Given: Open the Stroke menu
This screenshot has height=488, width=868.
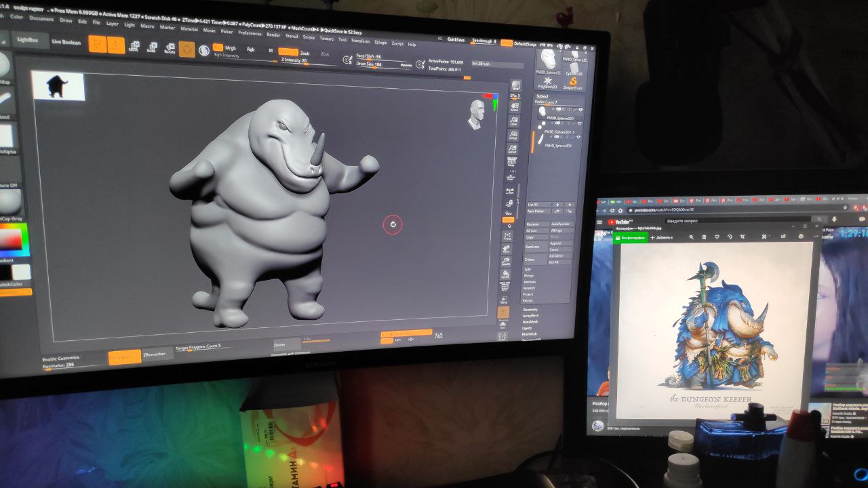Looking at the screenshot, I should [x=309, y=37].
